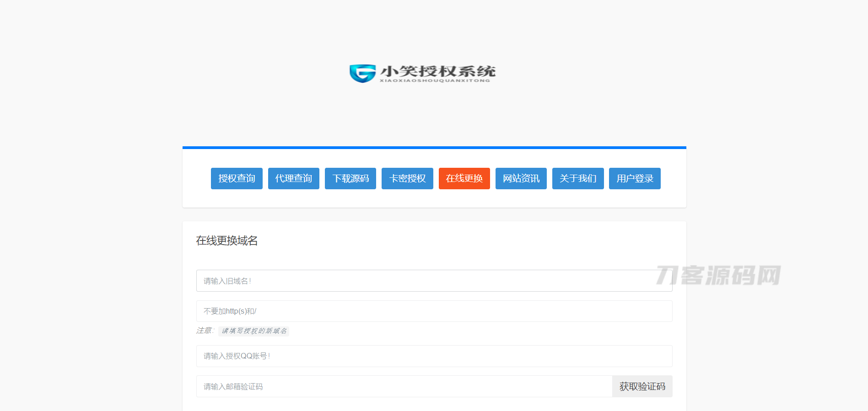The width and height of the screenshot is (868, 411).
Task: Click the 注意 label below the domain field
Action: [x=205, y=331]
